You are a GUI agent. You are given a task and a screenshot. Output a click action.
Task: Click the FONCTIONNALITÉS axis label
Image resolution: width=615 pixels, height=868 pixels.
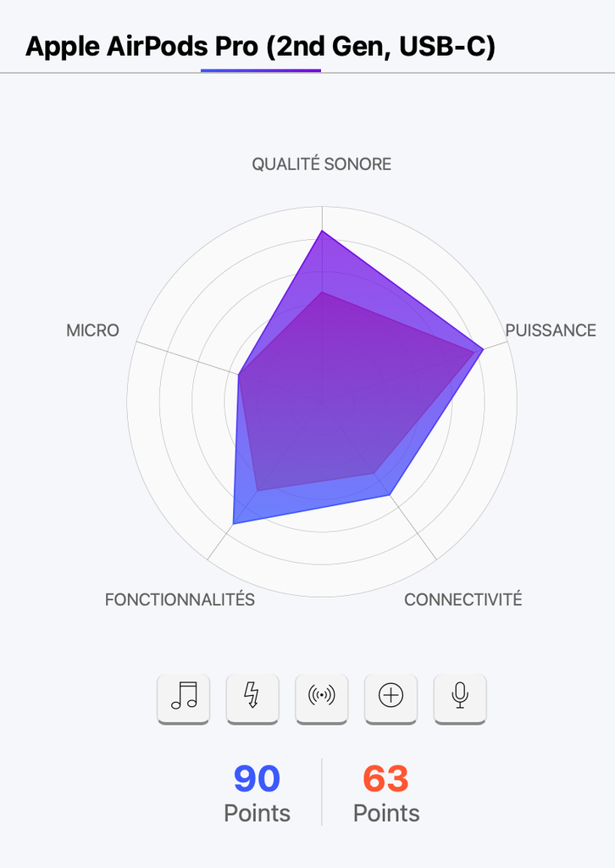coord(180,599)
